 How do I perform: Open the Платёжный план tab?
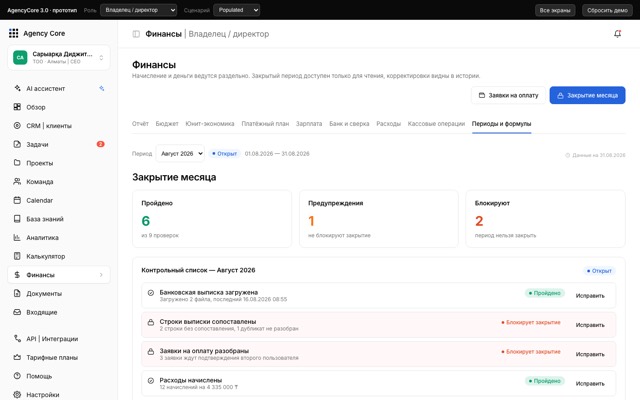(x=265, y=124)
